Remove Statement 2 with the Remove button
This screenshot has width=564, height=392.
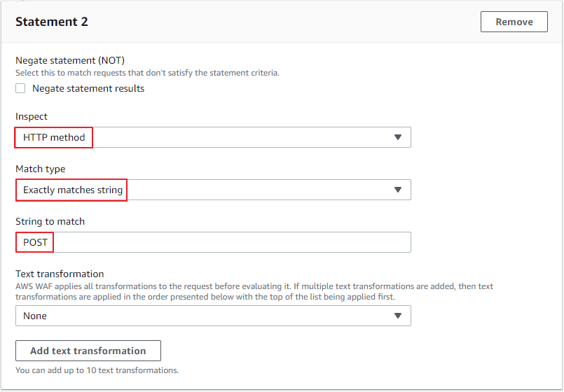(x=514, y=22)
